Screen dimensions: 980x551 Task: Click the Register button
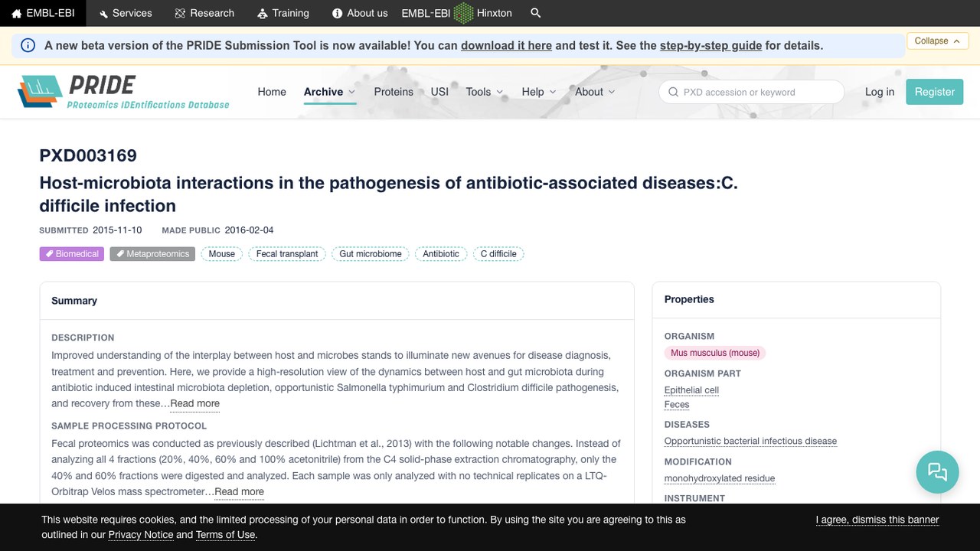(x=935, y=92)
